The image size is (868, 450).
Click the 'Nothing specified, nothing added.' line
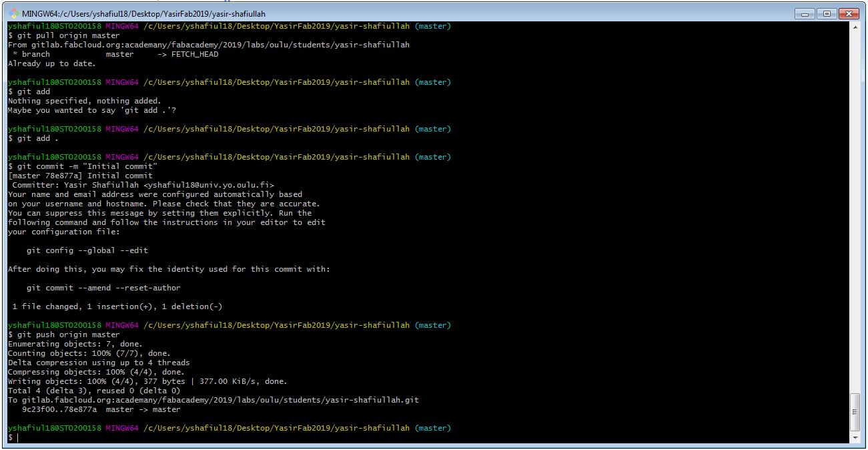(85, 101)
